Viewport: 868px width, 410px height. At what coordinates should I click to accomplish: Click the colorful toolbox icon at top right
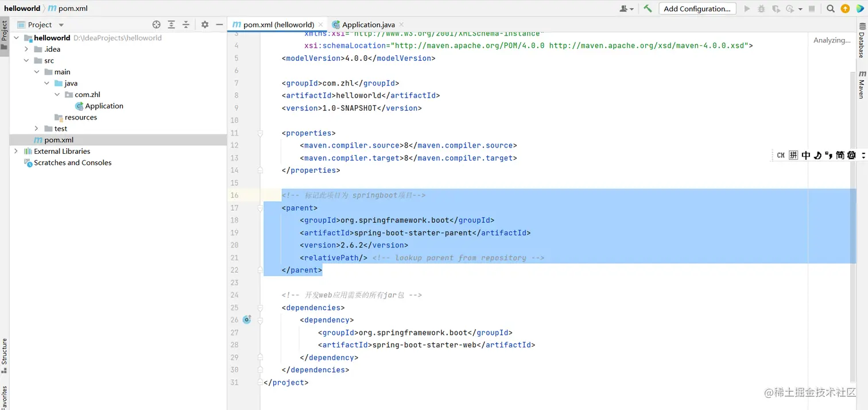coord(860,9)
